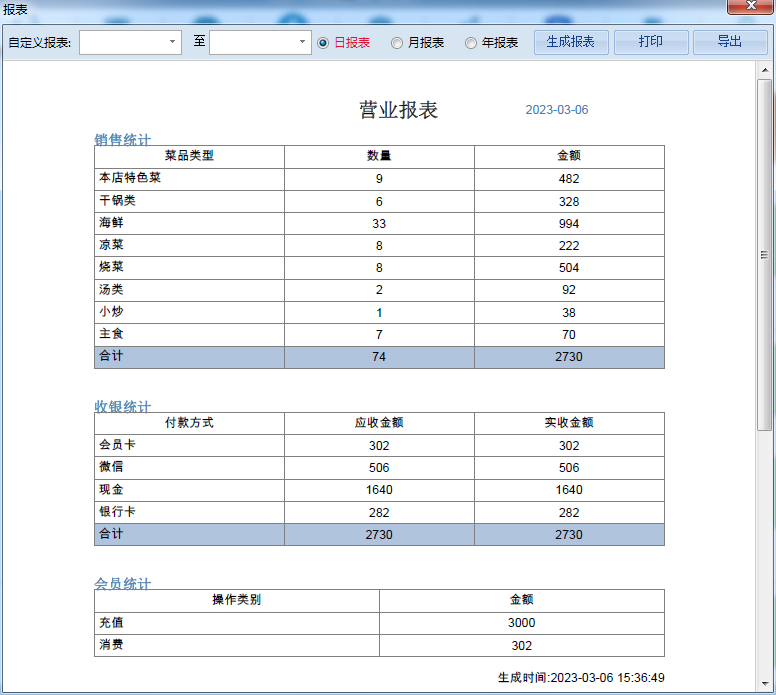Image resolution: width=776 pixels, height=695 pixels.
Task: Click the 充值 row label
Action: (111, 622)
